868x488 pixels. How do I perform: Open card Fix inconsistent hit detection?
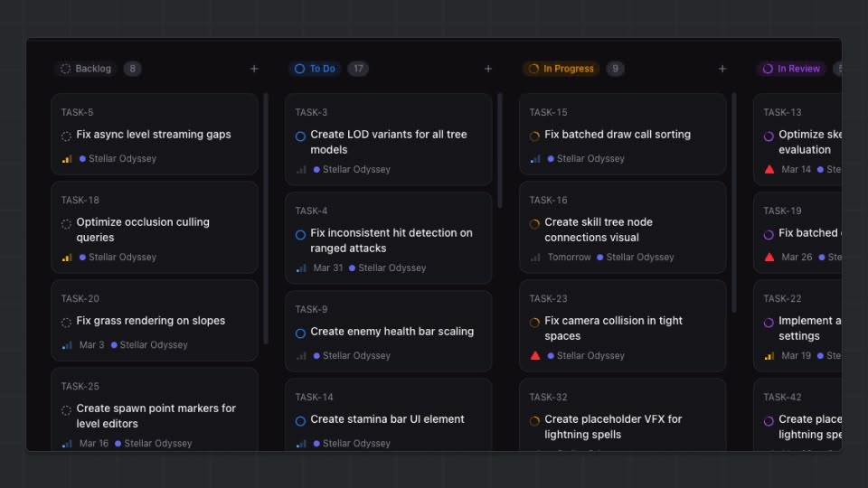(389, 238)
